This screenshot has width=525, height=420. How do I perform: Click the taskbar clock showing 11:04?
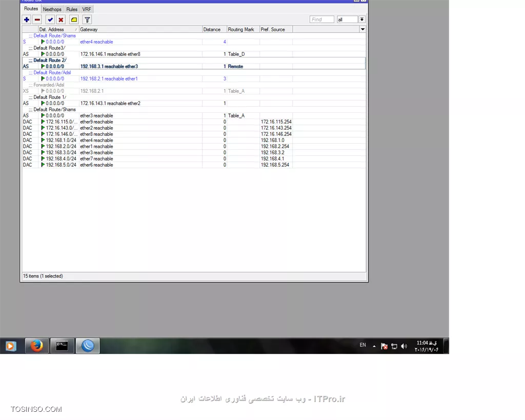click(x=426, y=346)
